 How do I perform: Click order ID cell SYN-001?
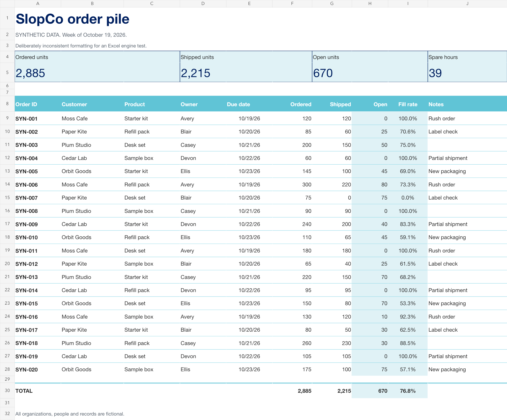(38, 119)
